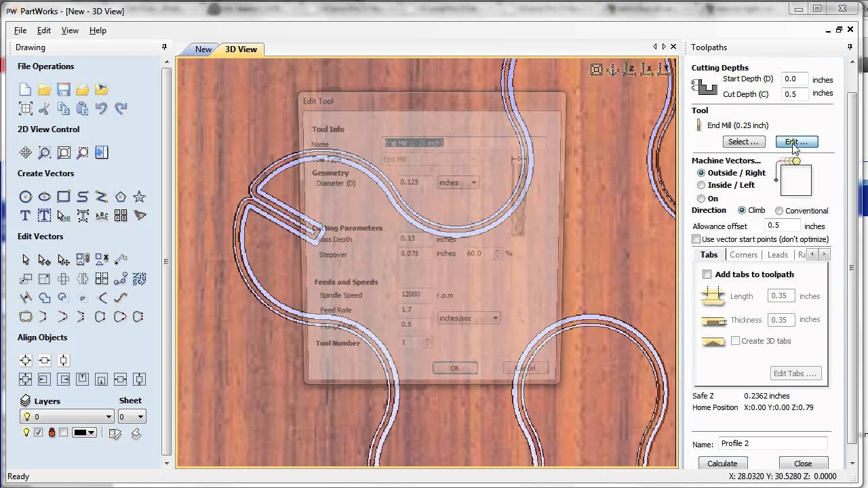Select the plain Text creation tool

(x=25, y=216)
